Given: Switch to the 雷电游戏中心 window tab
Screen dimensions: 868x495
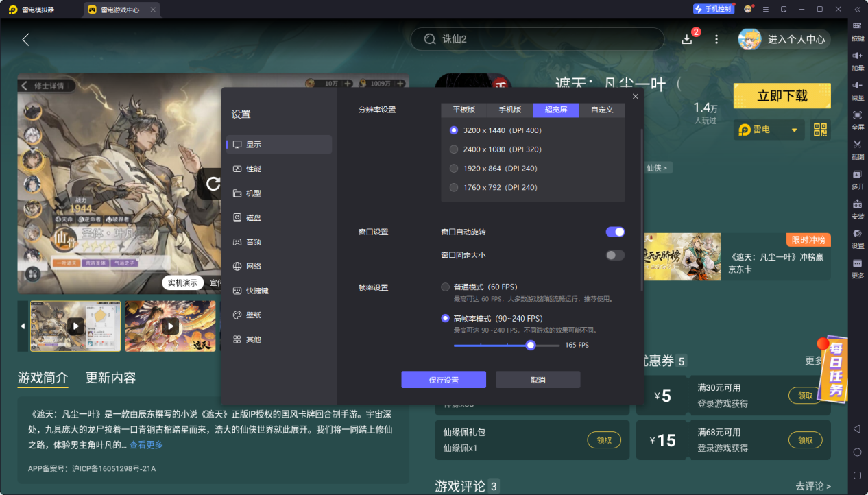Looking at the screenshot, I should [x=121, y=10].
